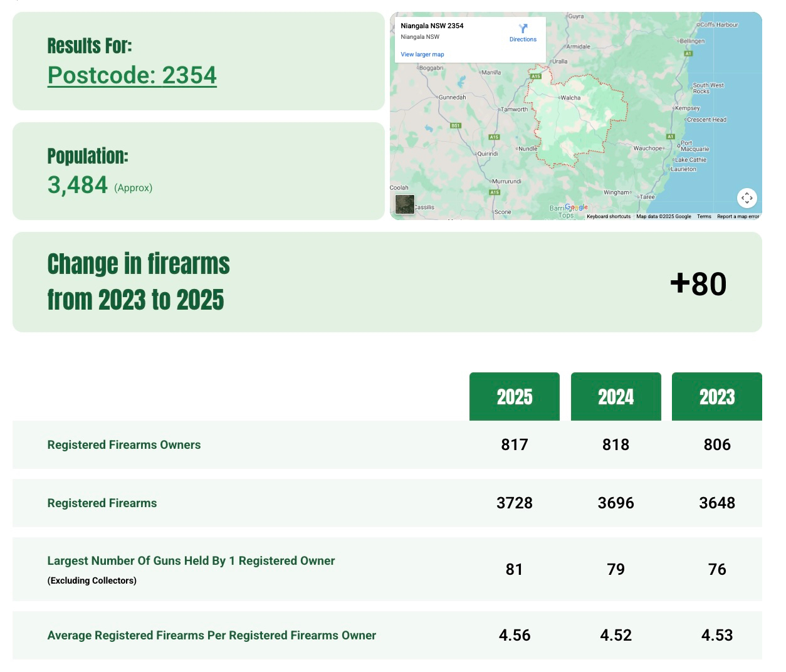This screenshot has height=672, width=786.
Task: Click Registered Firearms Owners row label
Action: (124, 445)
